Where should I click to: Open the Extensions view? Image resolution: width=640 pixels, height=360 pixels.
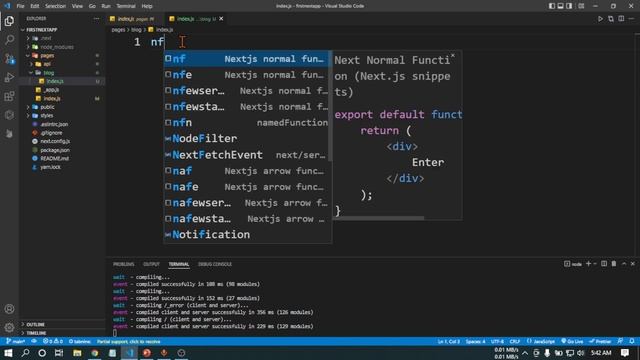coord(9,96)
